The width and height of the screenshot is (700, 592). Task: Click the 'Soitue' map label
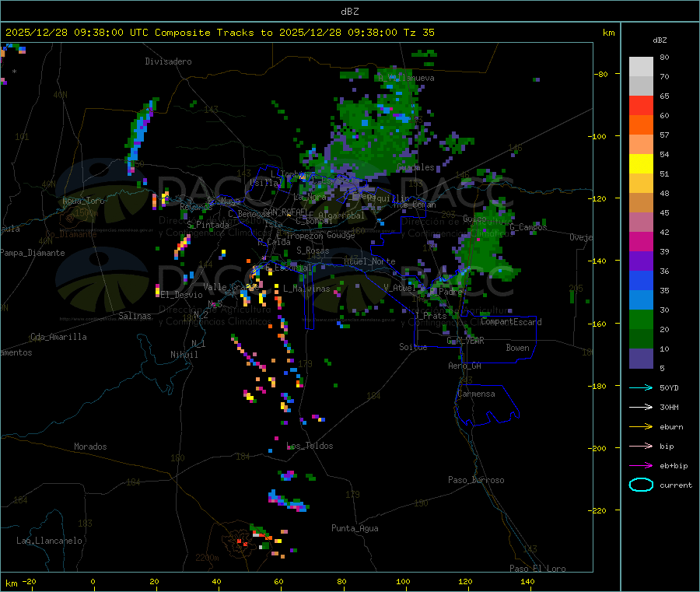[x=413, y=347]
